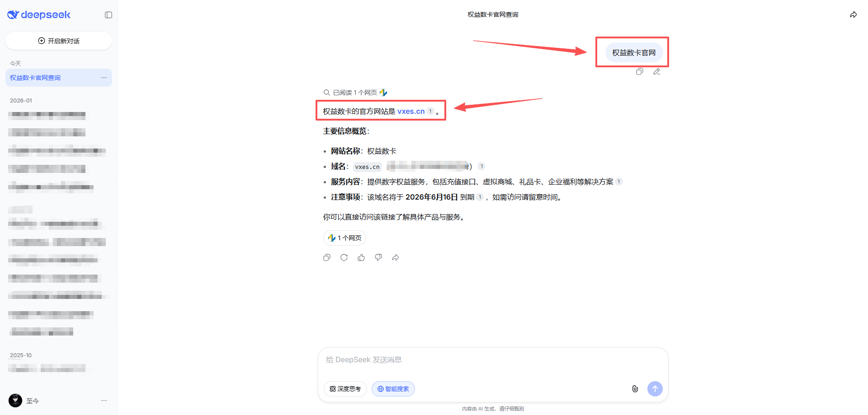Collapse the sidebar with the panel icon
Viewport: 868px width, 415px height.
[x=108, y=14]
